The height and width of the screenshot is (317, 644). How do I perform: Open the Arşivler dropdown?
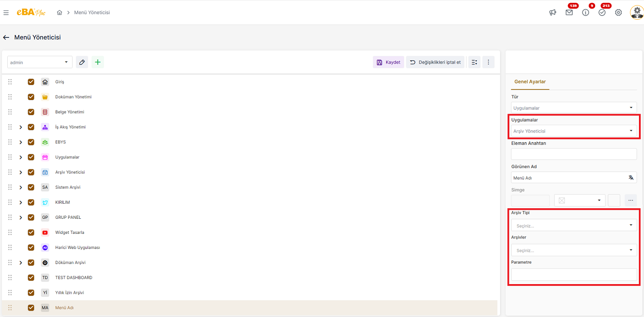pos(574,250)
